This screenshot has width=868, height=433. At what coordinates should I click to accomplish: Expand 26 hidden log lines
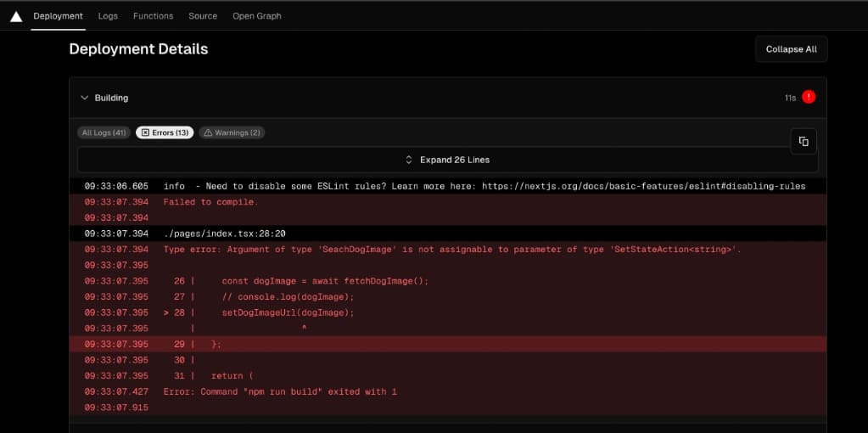[448, 160]
